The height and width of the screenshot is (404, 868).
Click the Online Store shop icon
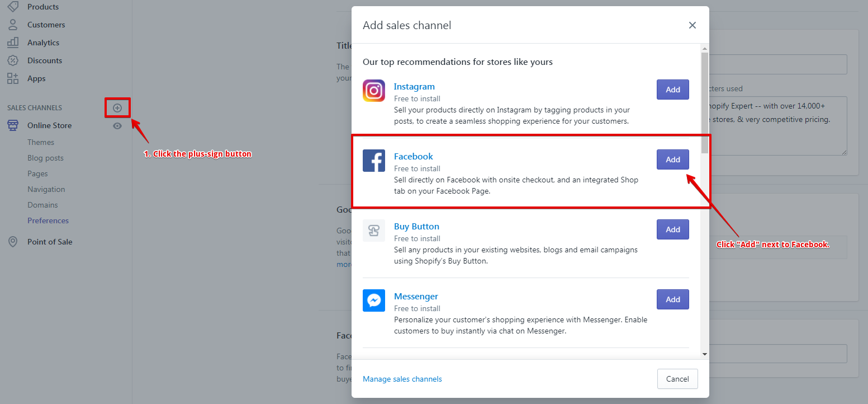13,125
